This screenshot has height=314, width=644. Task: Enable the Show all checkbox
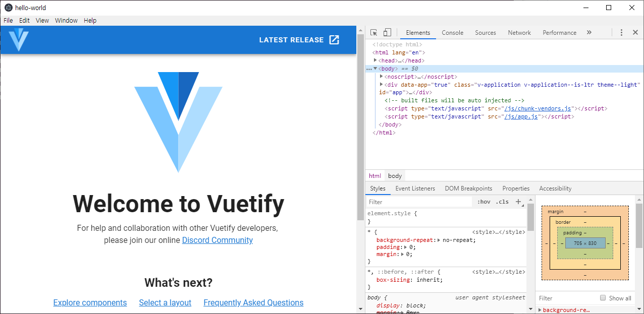603,298
